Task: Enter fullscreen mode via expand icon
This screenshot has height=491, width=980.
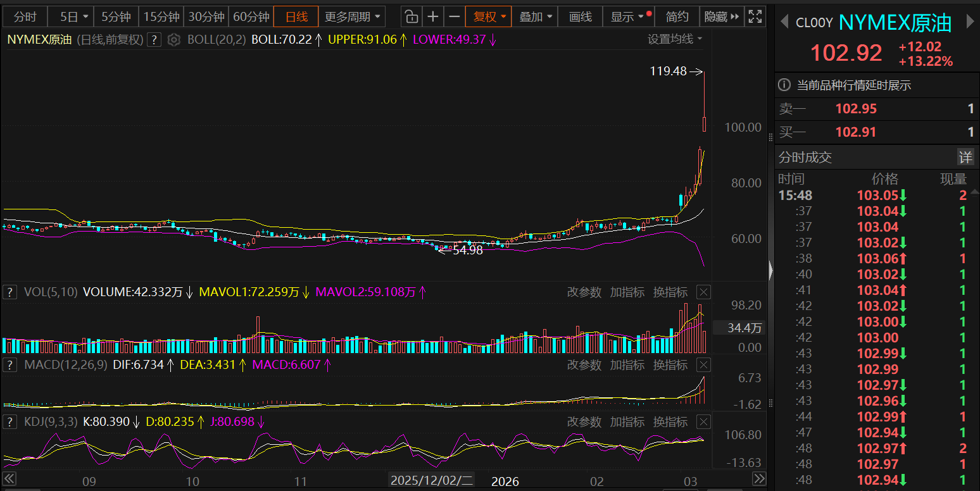Action: tap(755, 16)
